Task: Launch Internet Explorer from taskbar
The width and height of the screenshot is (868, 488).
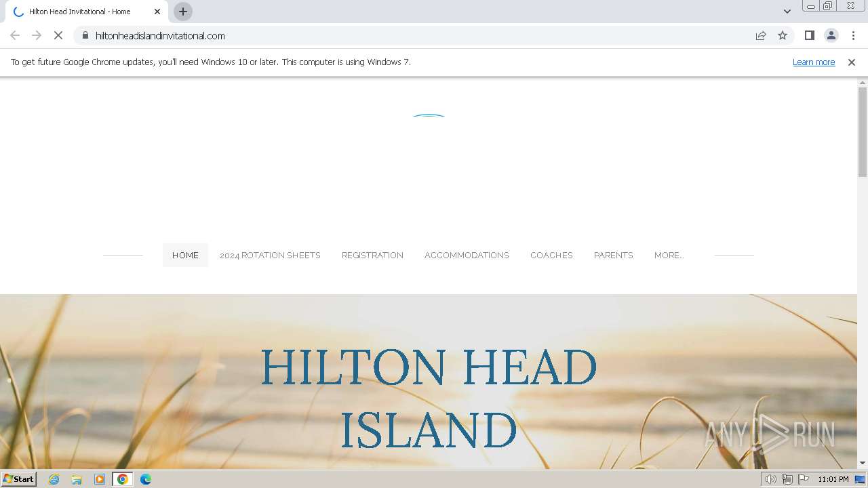Action: tap(54, 479)
